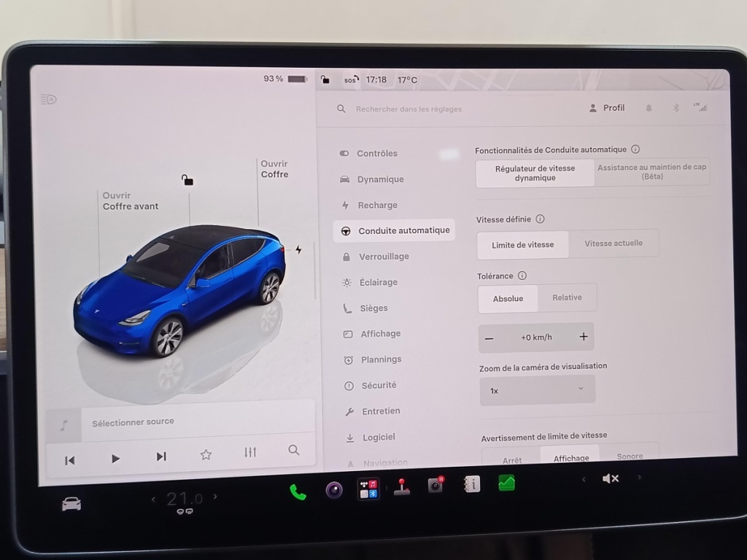747x560 pixels.
Task: Tap the car icon in the bottom bar
Action: point(71,504)
